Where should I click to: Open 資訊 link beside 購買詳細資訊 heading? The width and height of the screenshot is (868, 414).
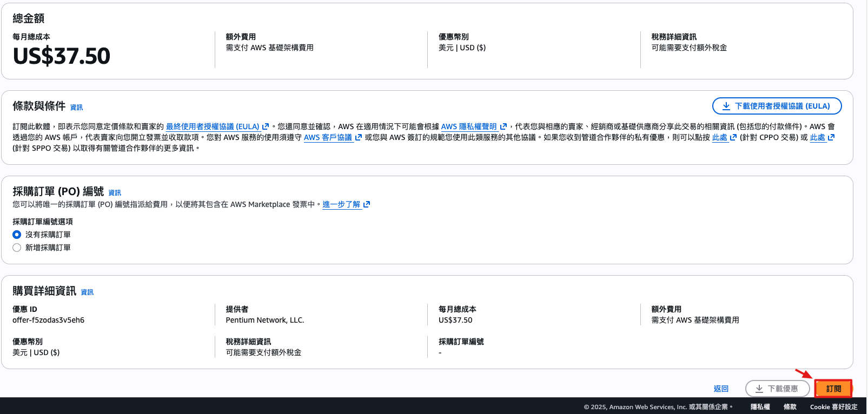pos(87,292)
